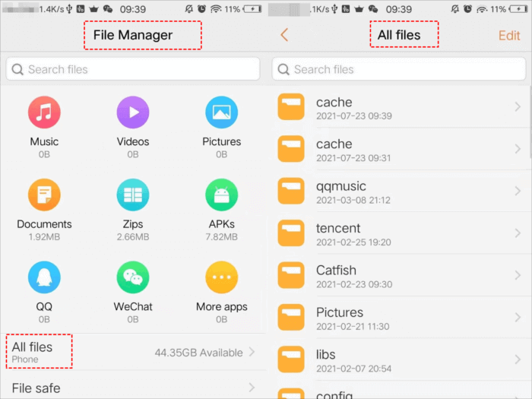Tap the alarm clock status icon on left screen
Screen dimensions: 532x399
(201, 9)
